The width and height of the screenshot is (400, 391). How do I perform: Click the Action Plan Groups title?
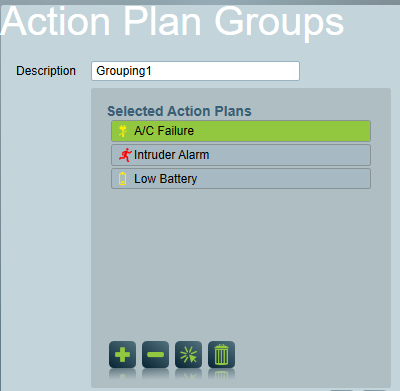(172, 22)
